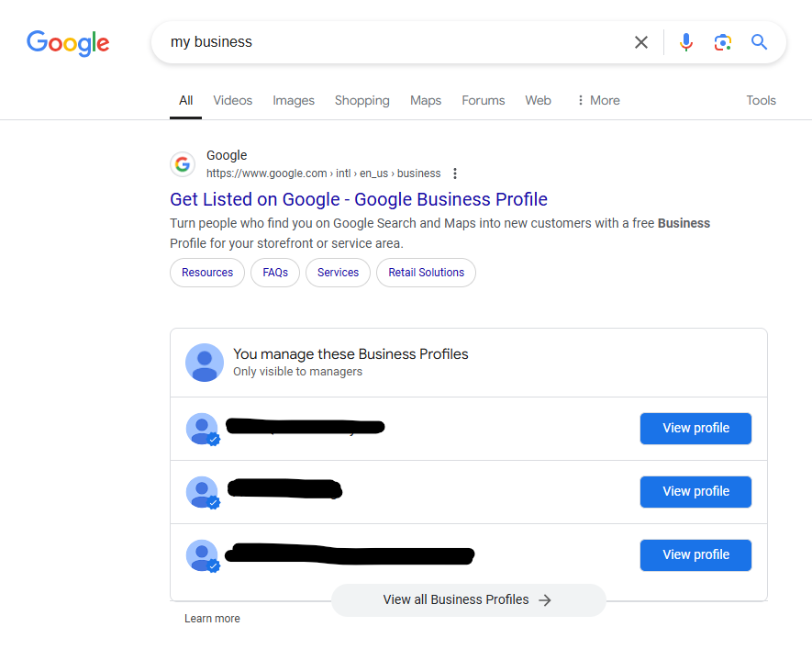Image resolution: width=812 pixels, height=649 pixels.
Task: Select the Shopping tab
Action: click(x=362, y=101)
